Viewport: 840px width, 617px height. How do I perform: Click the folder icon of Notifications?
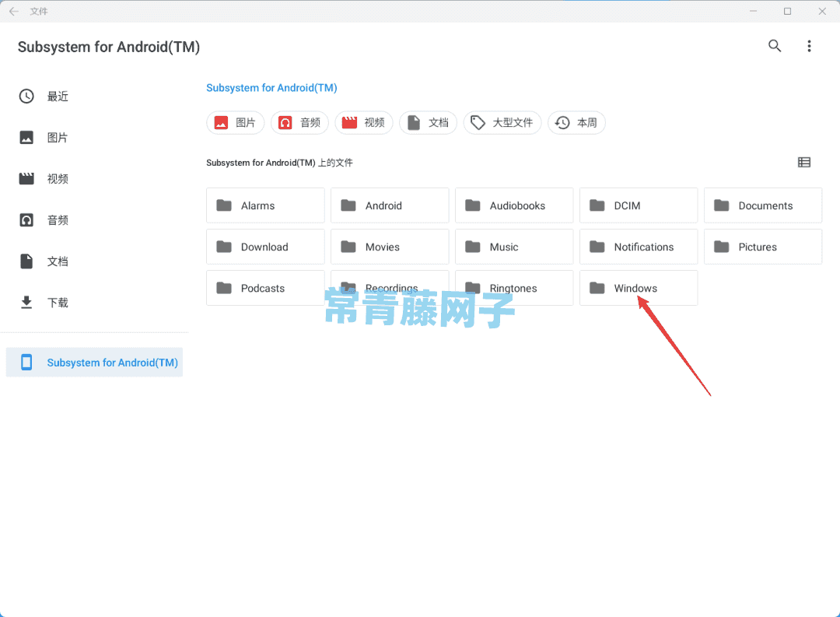point(597,247)
